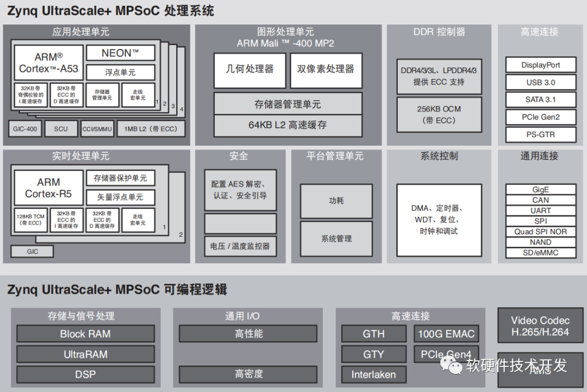
Task: Select the CAN block
Action: (541, 200)
